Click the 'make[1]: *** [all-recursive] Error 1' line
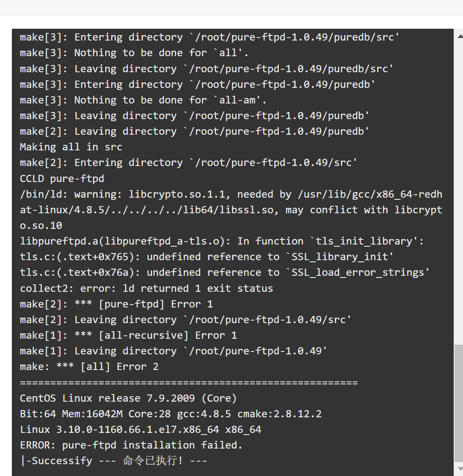The width and height of the screenshot is (463, 476). pyautogui.click(x=128, y=335)
